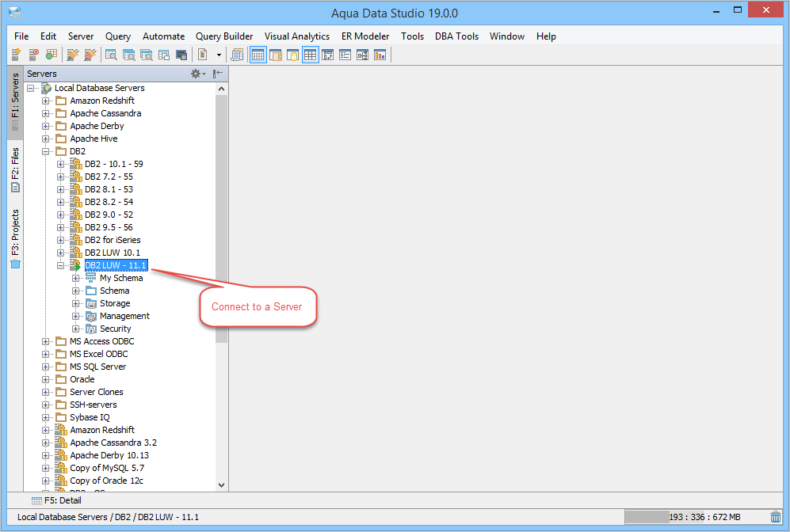Open the Automate menu

pyautogui.click(x=163, y=36)
